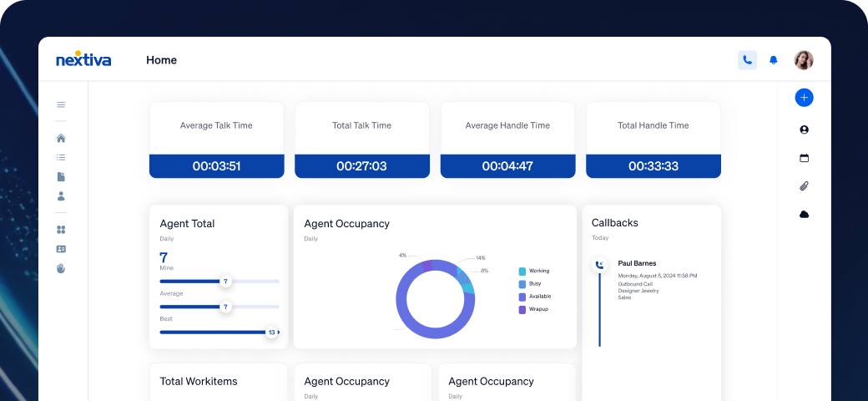This screenshot has height=401, width=868.
Task: Open the list view icon in sidebar
Action: 61,157
